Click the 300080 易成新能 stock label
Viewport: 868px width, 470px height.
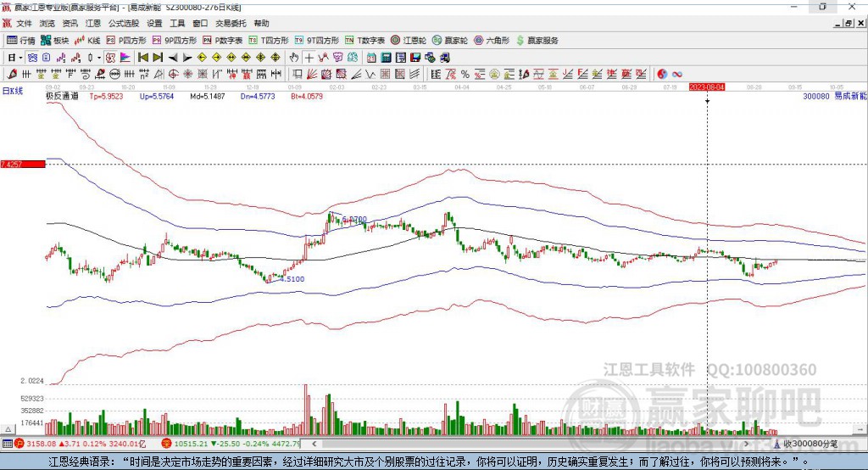click(x=835, y=96)
